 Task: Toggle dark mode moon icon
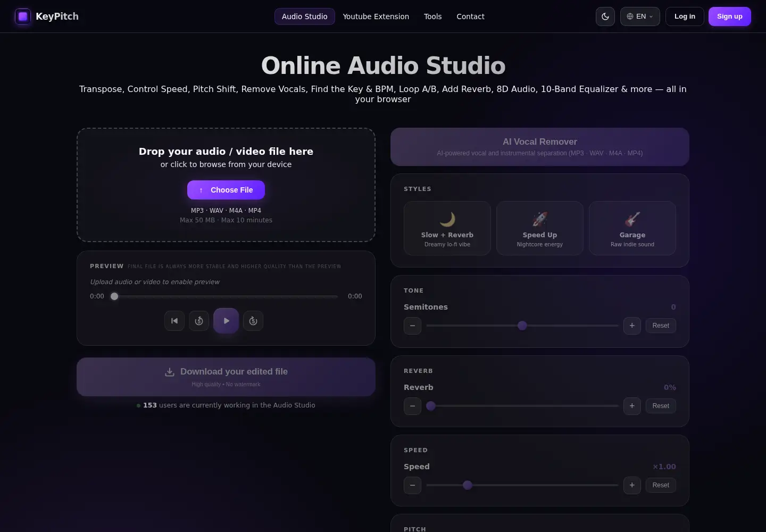(x=605, y=16)
